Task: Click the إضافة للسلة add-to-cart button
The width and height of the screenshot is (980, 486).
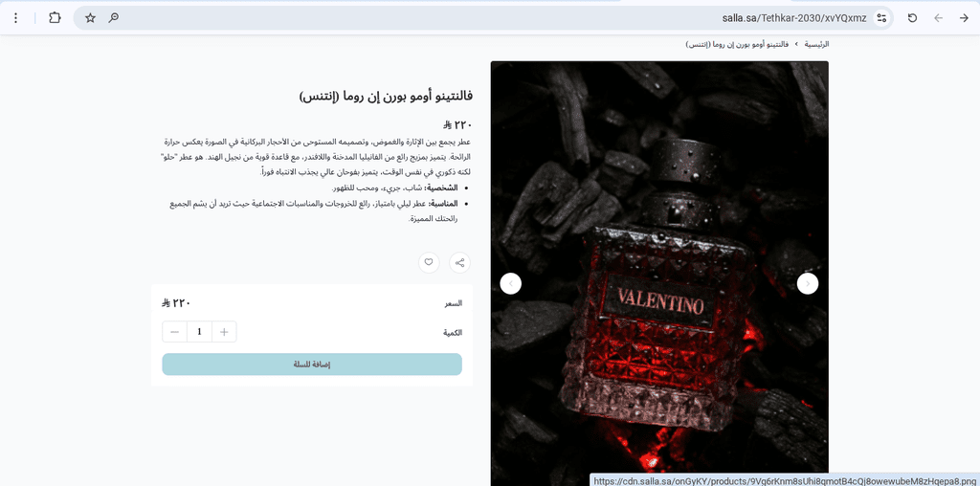Action: pyautogui.click(x=312, y=364)
